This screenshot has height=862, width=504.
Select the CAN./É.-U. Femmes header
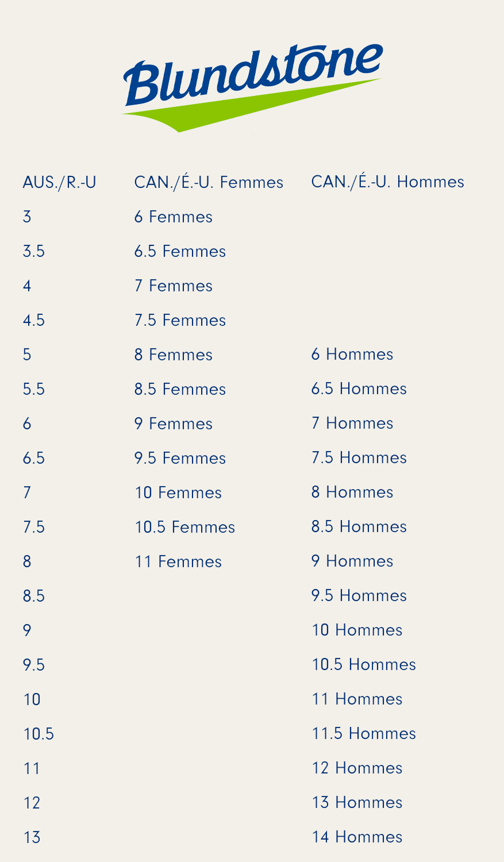(209, 182)
